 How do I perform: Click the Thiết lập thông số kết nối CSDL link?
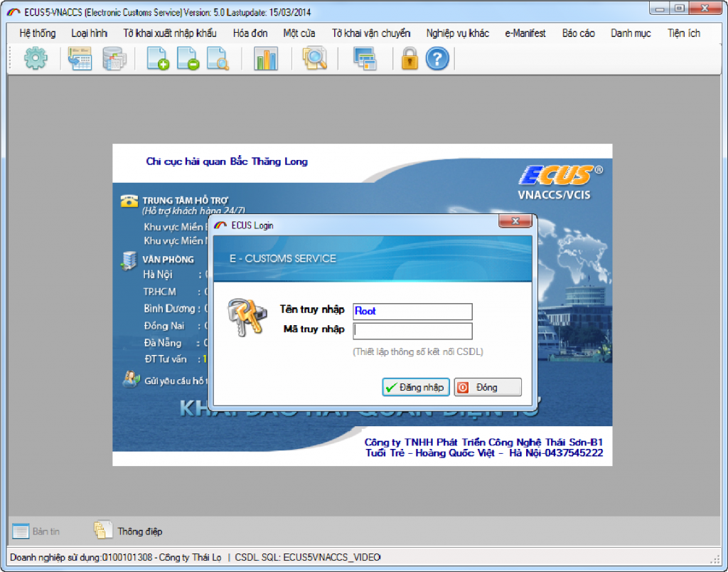(418, 352)
